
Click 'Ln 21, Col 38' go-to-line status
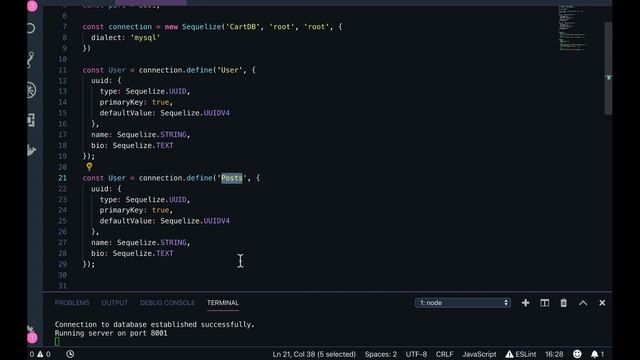pos(314,354)
